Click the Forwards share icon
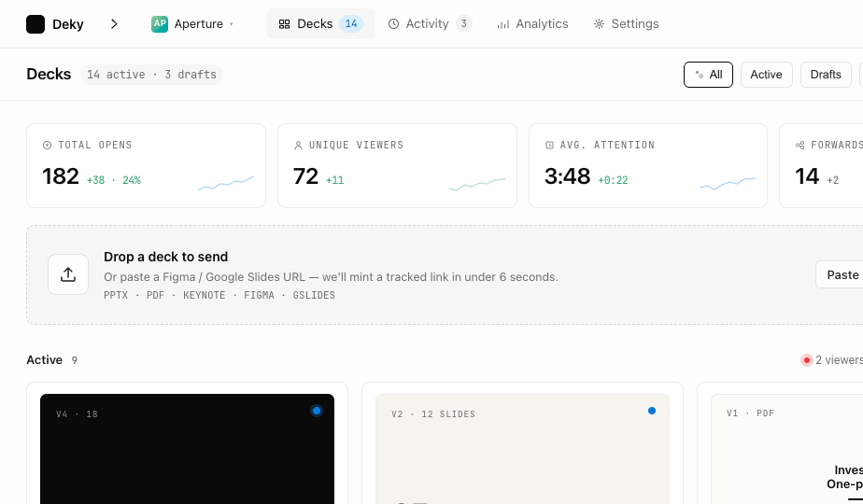Image resolution: width=863 pixels, height=504 pixels. tap(799, 145)
